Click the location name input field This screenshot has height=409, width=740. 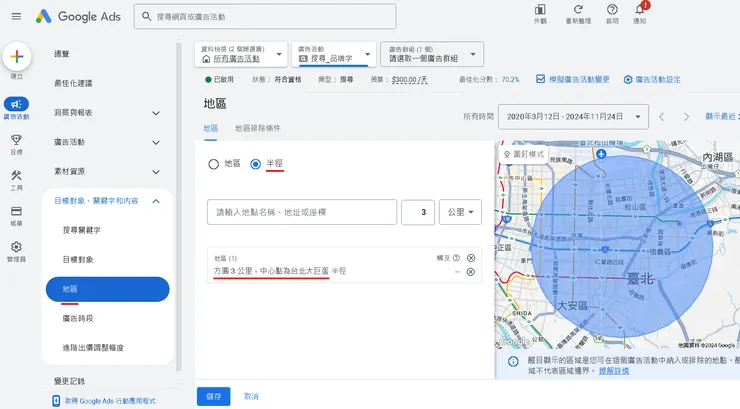[302, 212]
